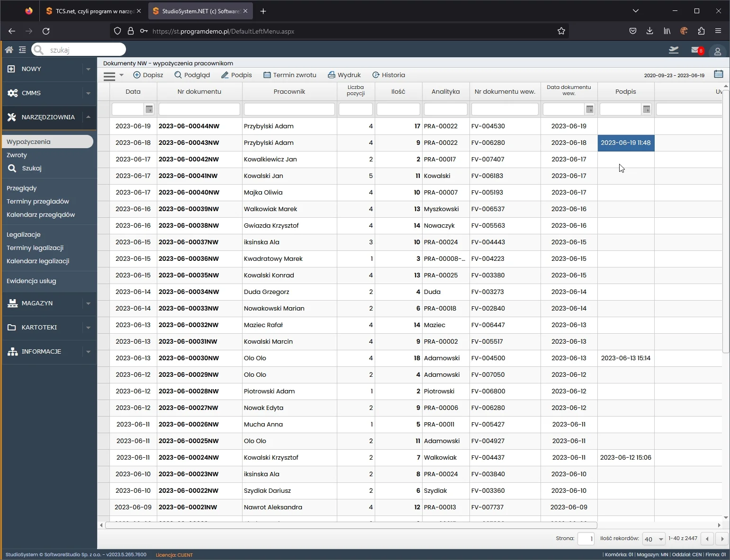Click Dopisz to add a document
Viewport: 730px width, 560px height.
(x=148, y=75)
